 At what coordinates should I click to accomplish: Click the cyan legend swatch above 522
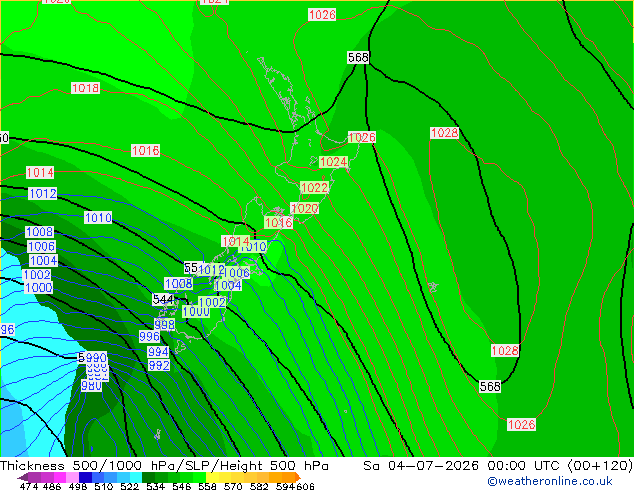tap(135, 478)
